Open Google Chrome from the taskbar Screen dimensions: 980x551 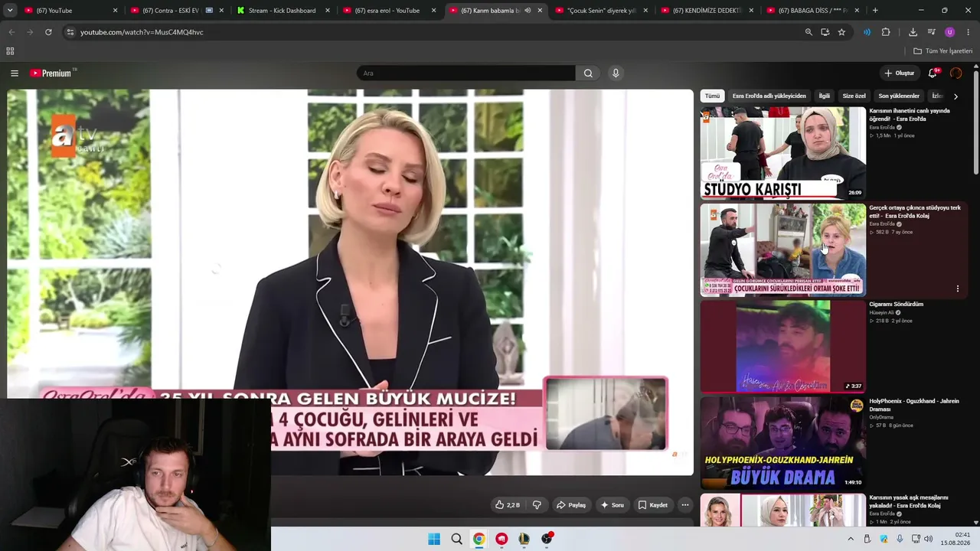[x=479, y=539]
